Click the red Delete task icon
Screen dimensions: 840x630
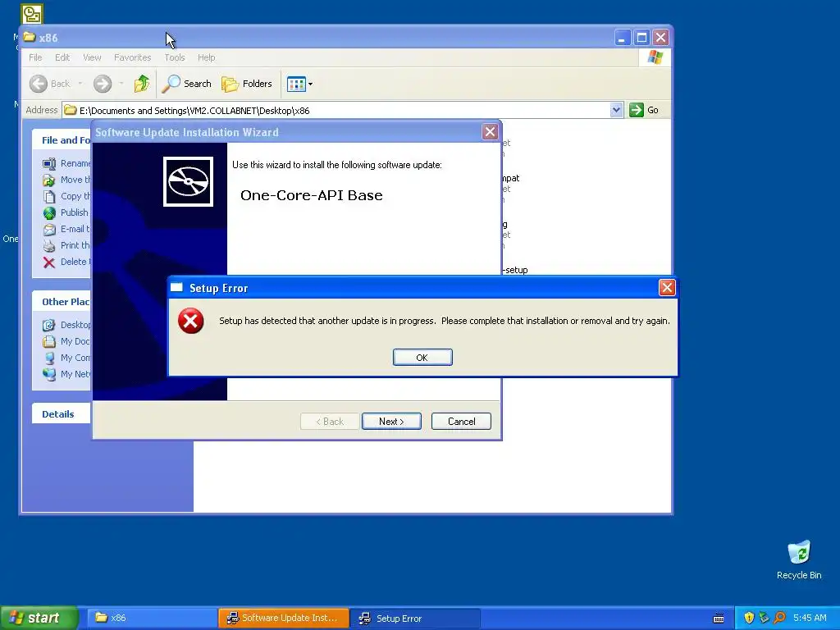[x=49, y=262]
